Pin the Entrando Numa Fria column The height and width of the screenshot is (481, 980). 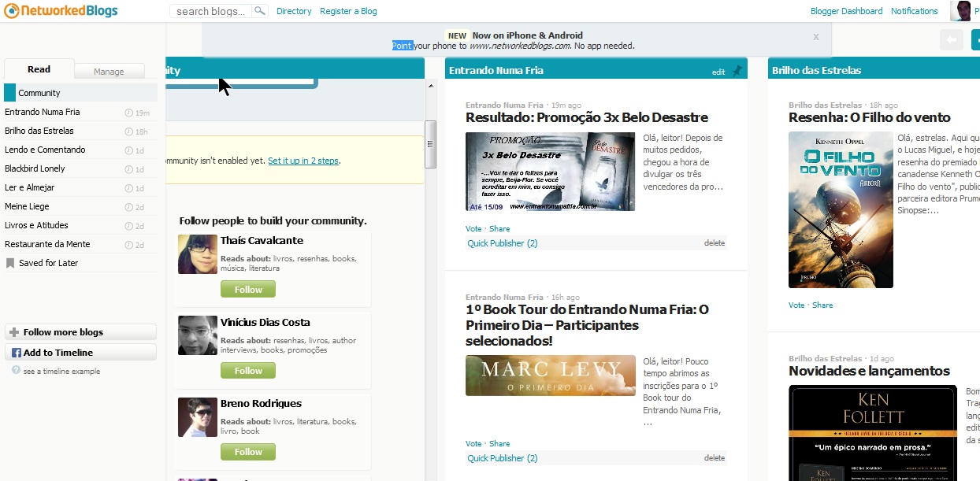tap(737, 71)
